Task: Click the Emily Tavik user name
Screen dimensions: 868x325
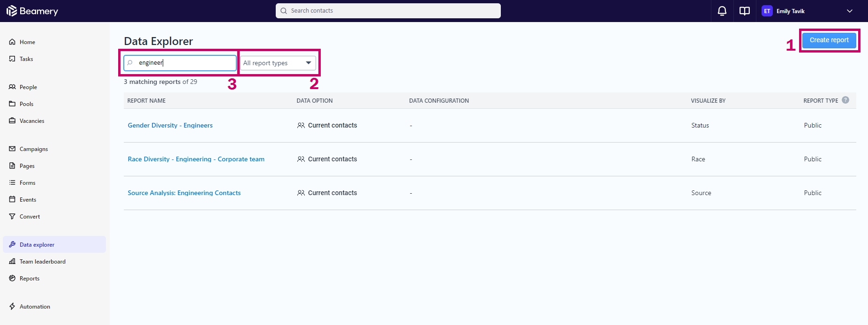Action: (x=791, y=11)
